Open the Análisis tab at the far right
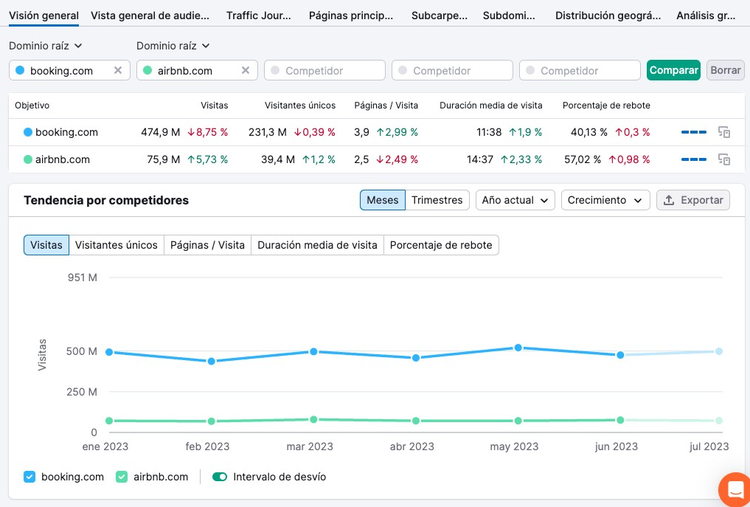750x507 pixels. (706, 16)
